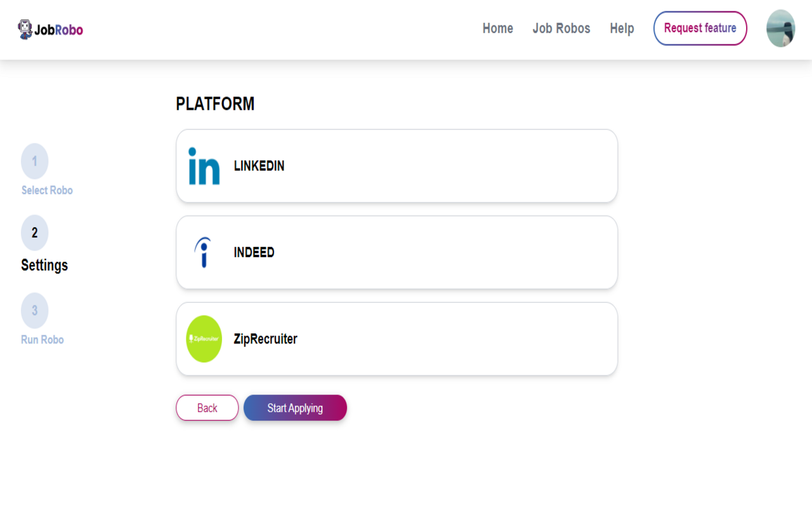Click the LinkedIn logo icon
812x508 pixels.
(204, 166)
